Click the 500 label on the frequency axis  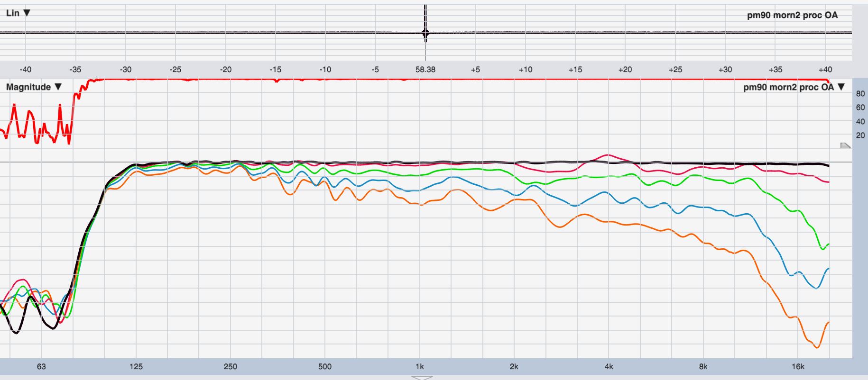[324, 367]
